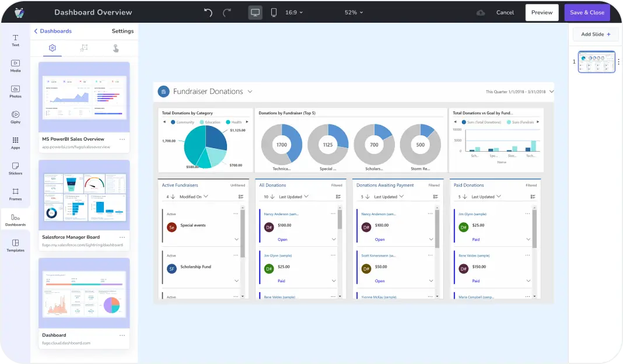Open options for Dashboard card
The image size is (623, 364).
click(x=122, y=335)
